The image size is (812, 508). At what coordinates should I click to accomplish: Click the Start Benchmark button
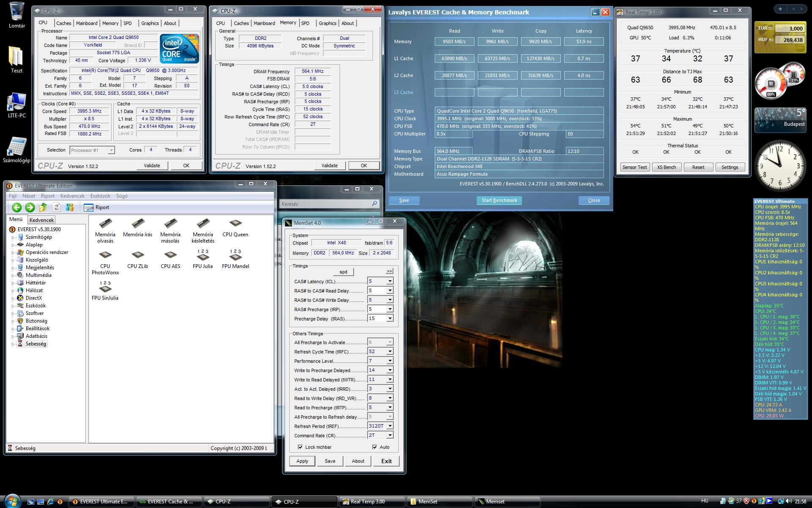(x=499, y=200)
